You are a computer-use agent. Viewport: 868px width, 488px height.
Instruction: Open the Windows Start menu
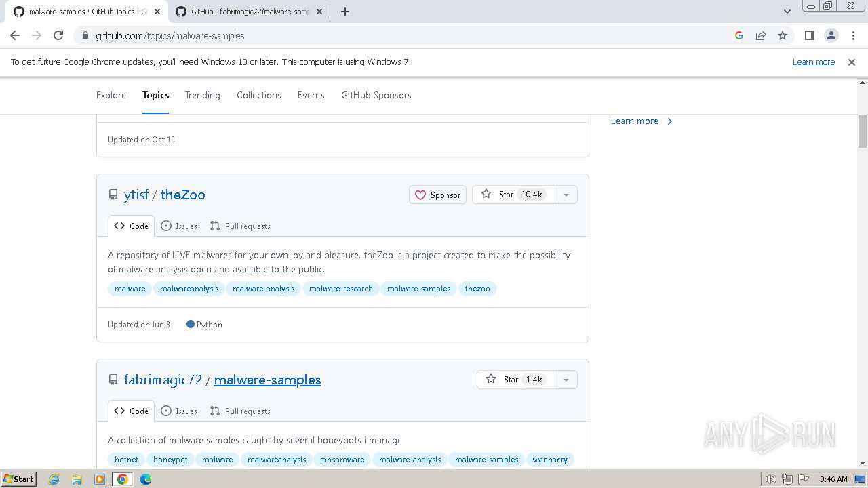click(19, 479)
